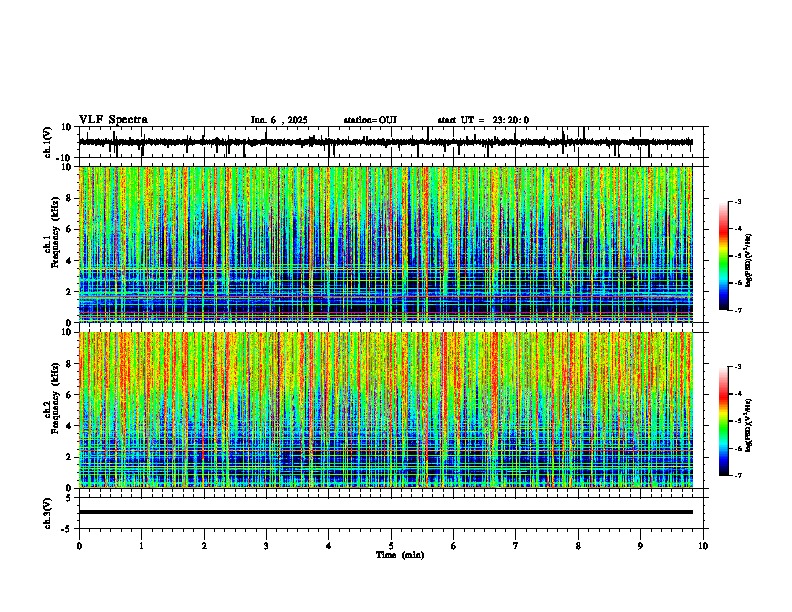Click the "2" kHz tick on ch.2 frequency axis
This screenshot has width=792, height=612.
pyautogui.click(x=70, y=457)
